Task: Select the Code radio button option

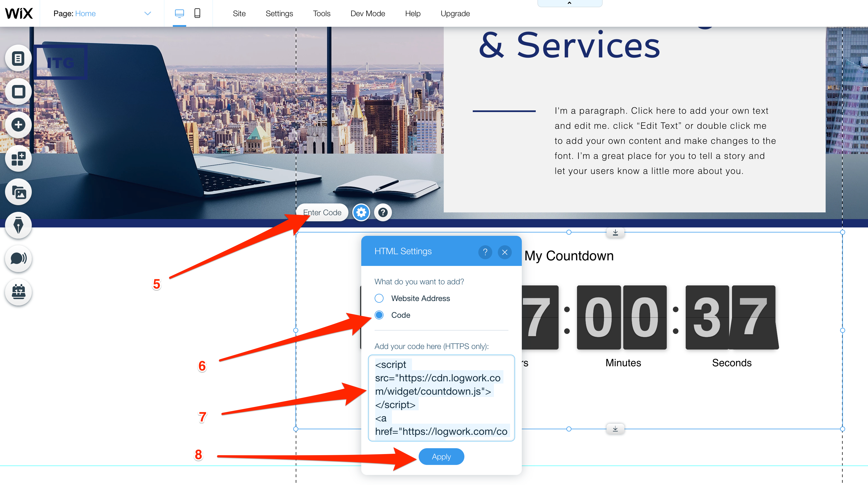Action: 379,315
